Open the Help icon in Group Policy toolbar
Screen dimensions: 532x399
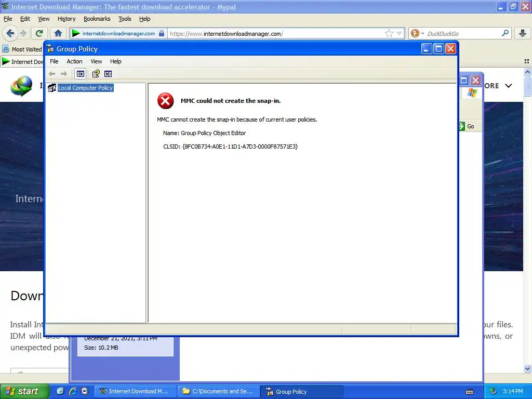click(96, 74)
